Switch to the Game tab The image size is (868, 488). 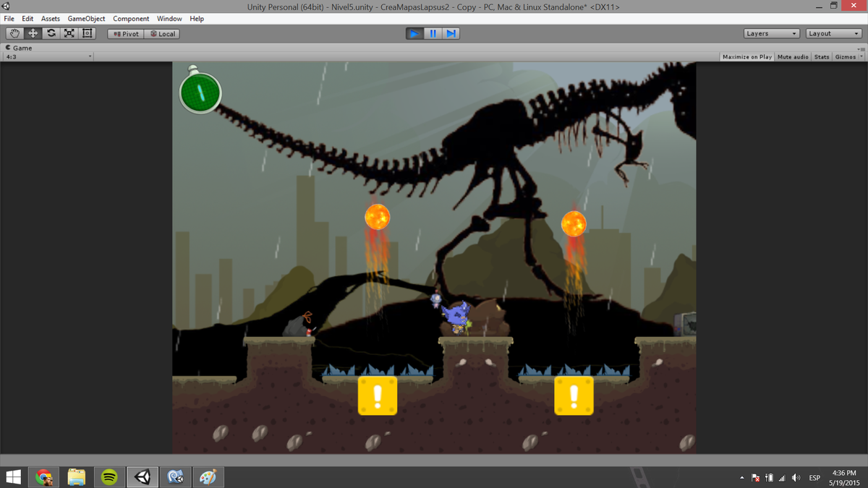tap(19, 48)
